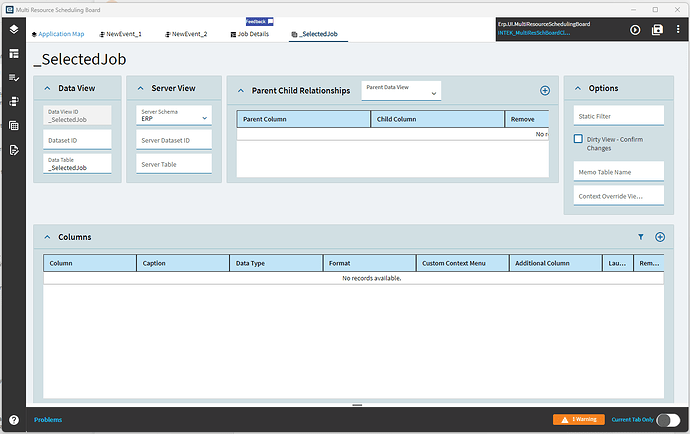
Task: Check Dirty View - Confirm Changes checkbox
Action: click(578, 139)
